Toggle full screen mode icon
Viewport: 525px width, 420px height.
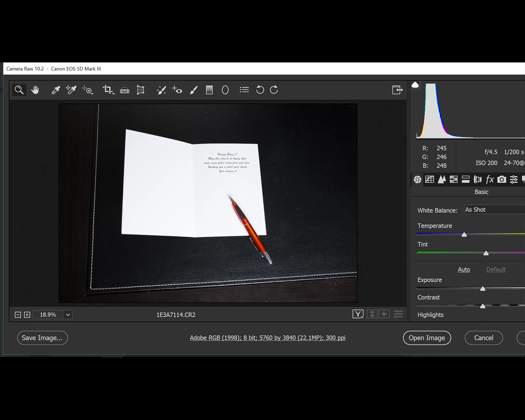click(397, 90)
